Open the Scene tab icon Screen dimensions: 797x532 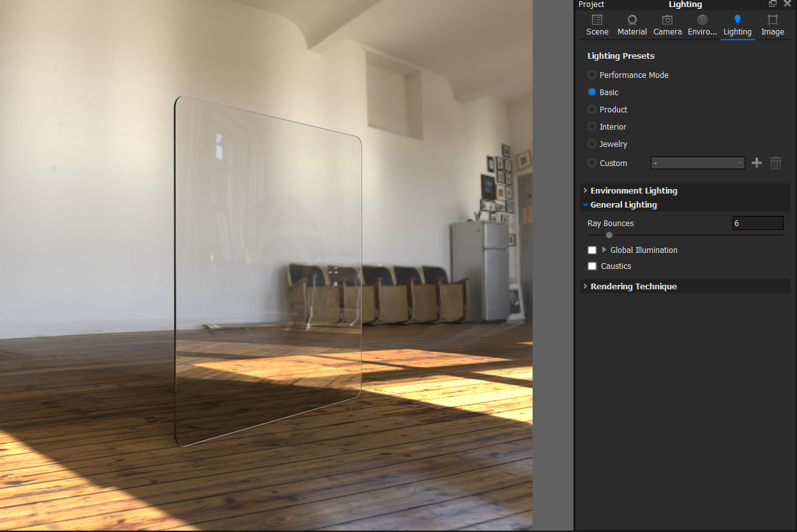[597, 20]
